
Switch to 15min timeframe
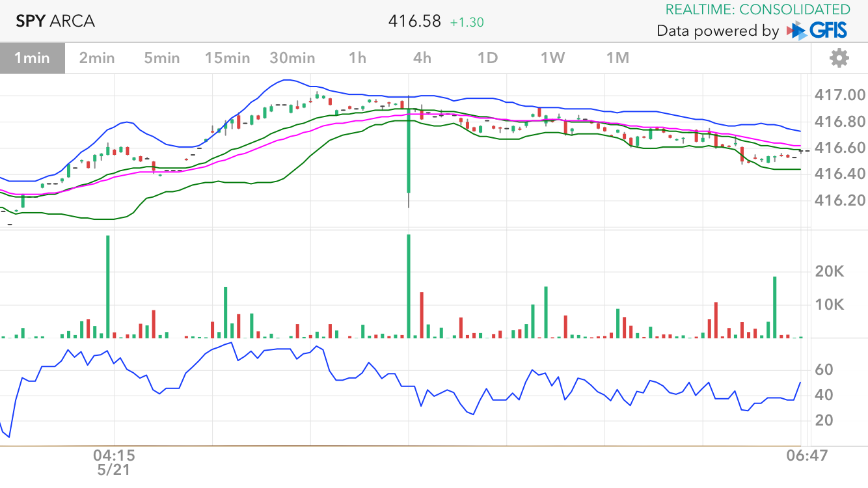tap(227, 58)
